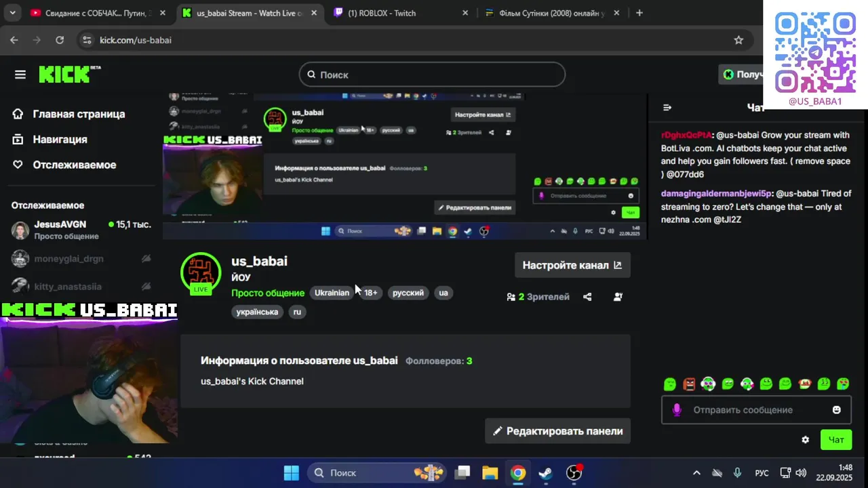Image resolution: width=868 pixels, height=488 pixels.
Task: Click the kick.com/us-babai address bar
Action: point(414,40)
